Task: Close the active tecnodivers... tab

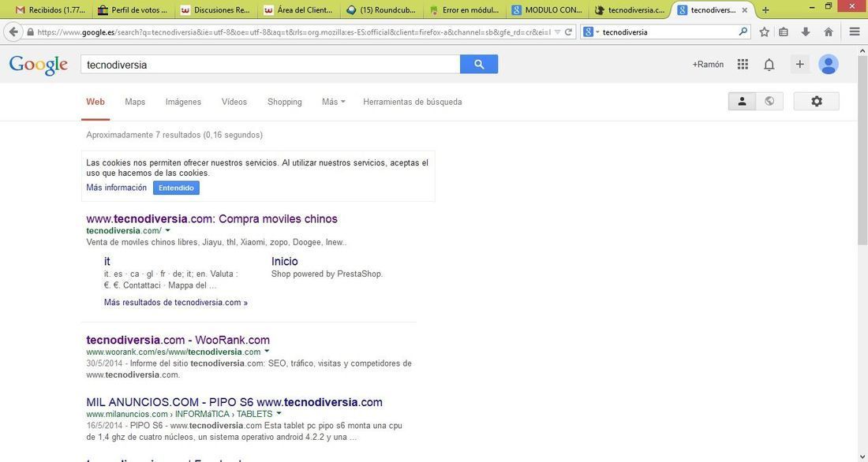Action: [x=745, y=10]
